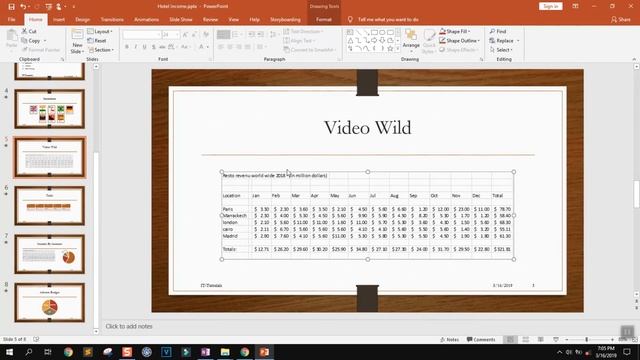Open the font name combo box

(142, 35)
